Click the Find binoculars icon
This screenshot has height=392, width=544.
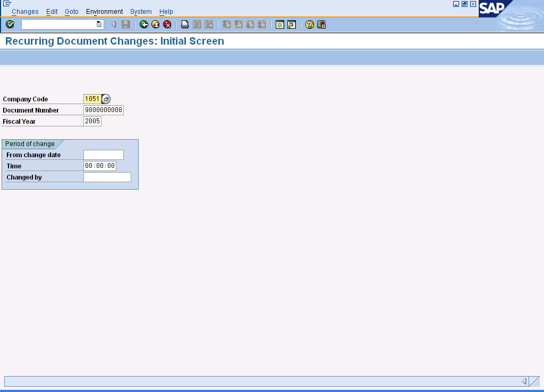pyautogui.click(x=197, y=24)
